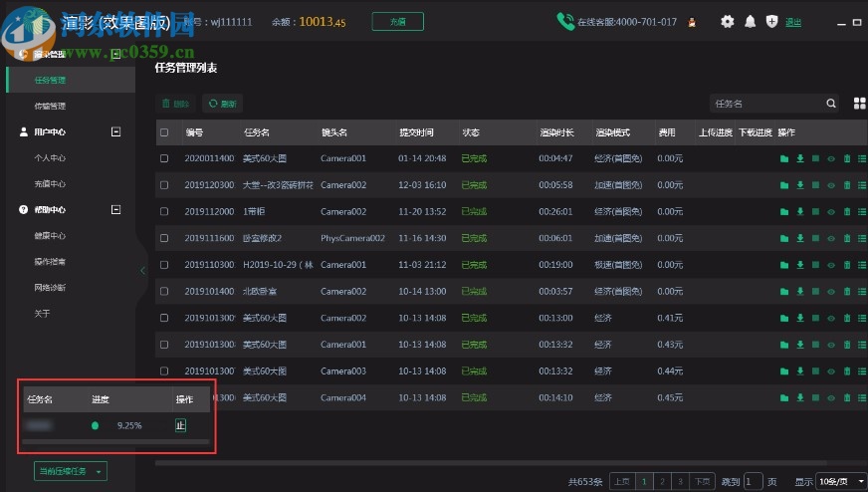Check the box for task 2020011400
The height and width of the screenshot is (492, 868).
164,158
